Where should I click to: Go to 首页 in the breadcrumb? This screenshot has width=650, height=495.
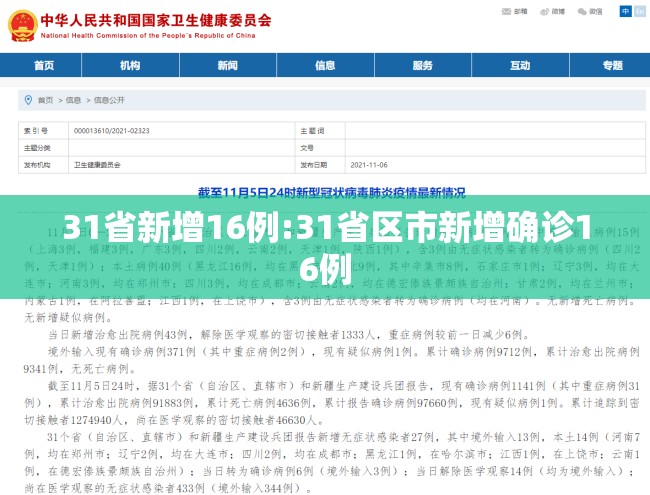coord(46,100)
